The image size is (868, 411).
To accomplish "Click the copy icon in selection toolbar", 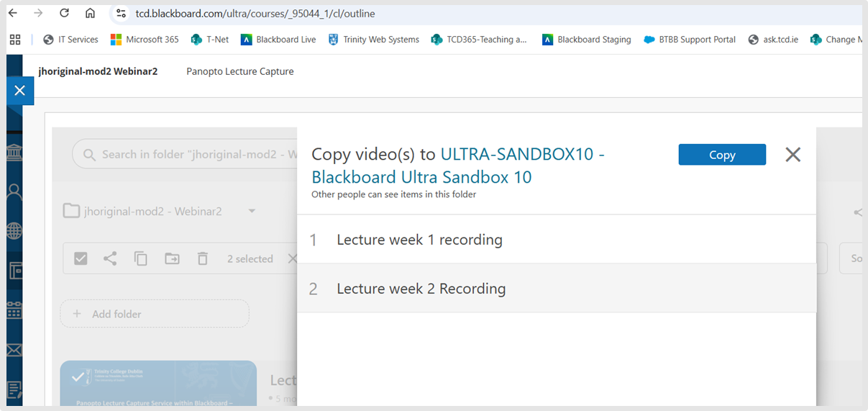I will pos(141,258).
